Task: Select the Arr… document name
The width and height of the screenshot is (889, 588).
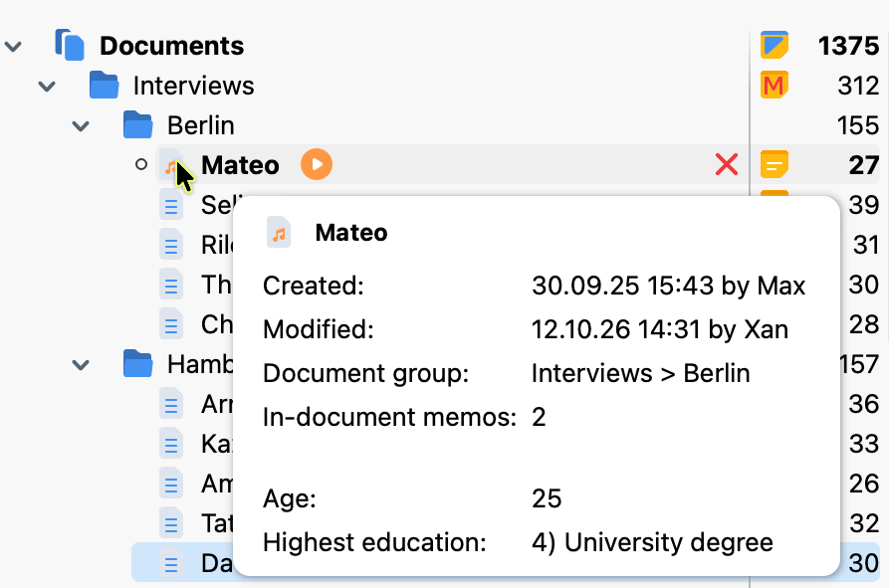Action: [x=217, y=404]
